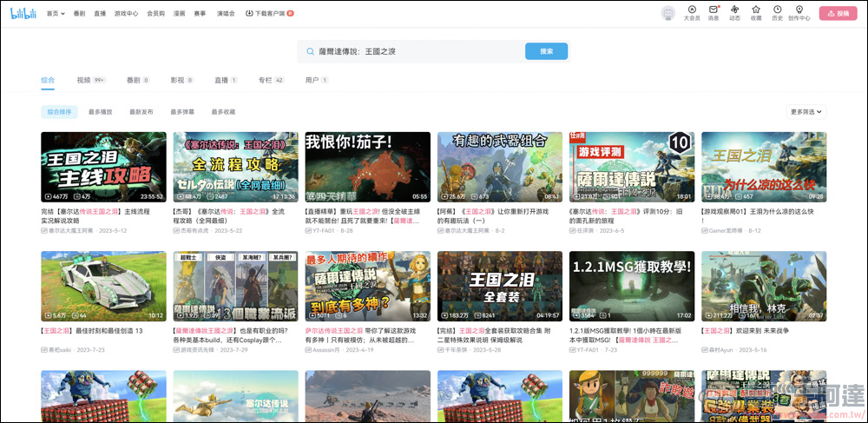Open the title 主线流程实况解说攻略

tap(95, 216)
